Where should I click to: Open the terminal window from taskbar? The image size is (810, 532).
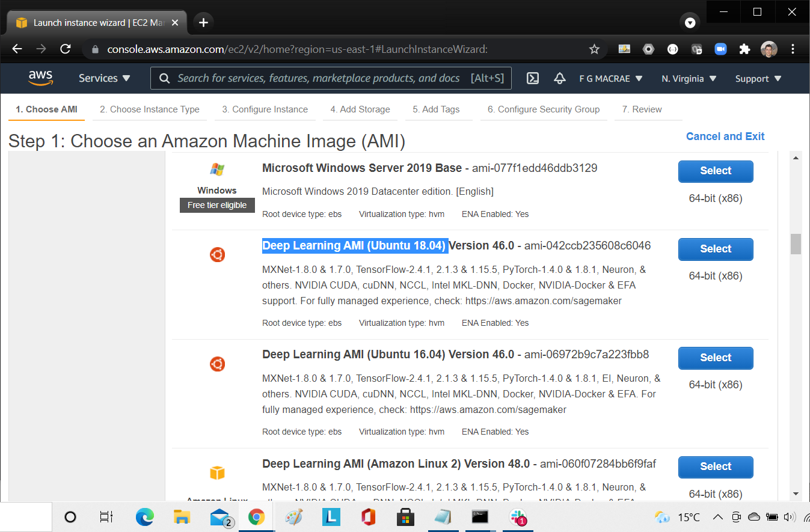click(x=479, y=516)
